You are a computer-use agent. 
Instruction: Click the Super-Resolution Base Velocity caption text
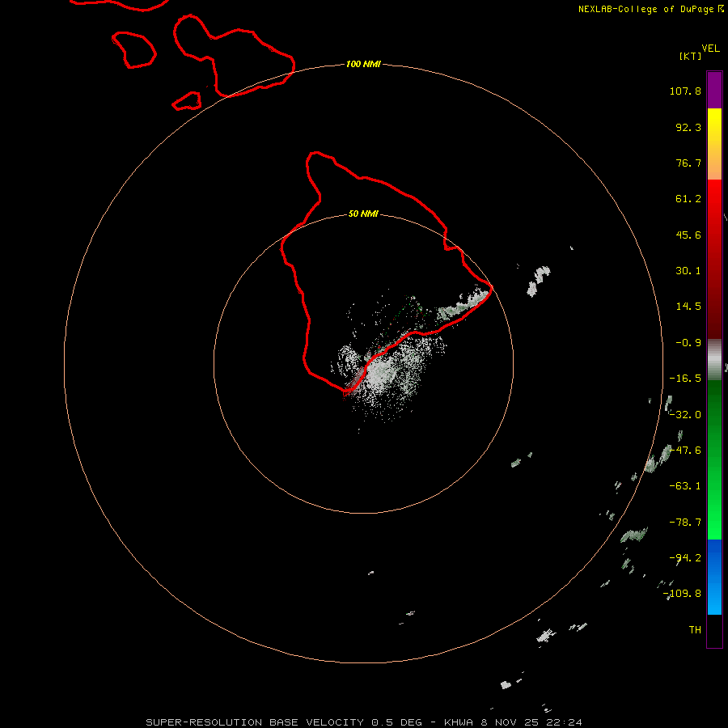(x=363, y=722)
